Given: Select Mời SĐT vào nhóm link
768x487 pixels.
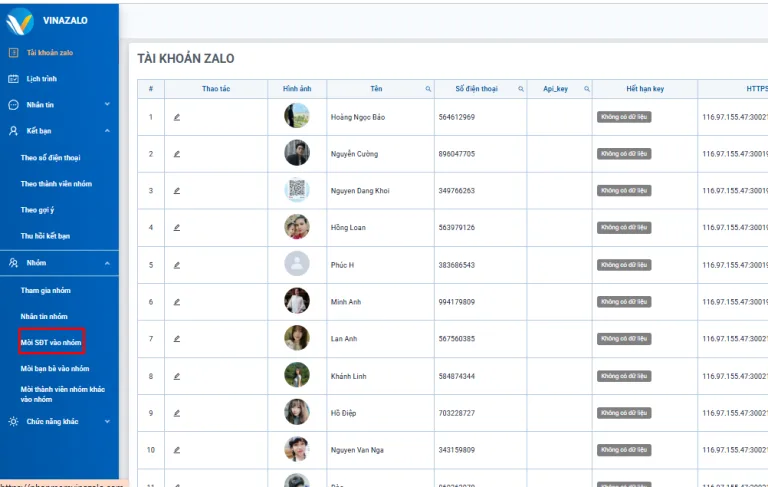Looking at the screenshot, I should point(51,342).
